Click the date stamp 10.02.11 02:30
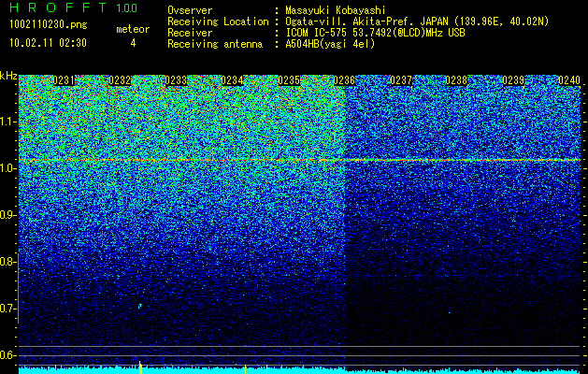This screenshot has width=588, height=374. pos(48,43)
